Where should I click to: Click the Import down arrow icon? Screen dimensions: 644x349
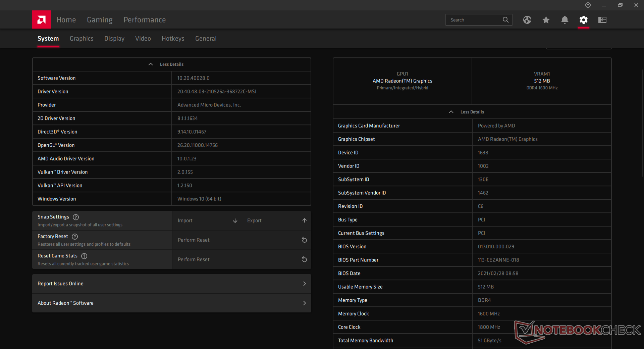(x=235, y=220)
